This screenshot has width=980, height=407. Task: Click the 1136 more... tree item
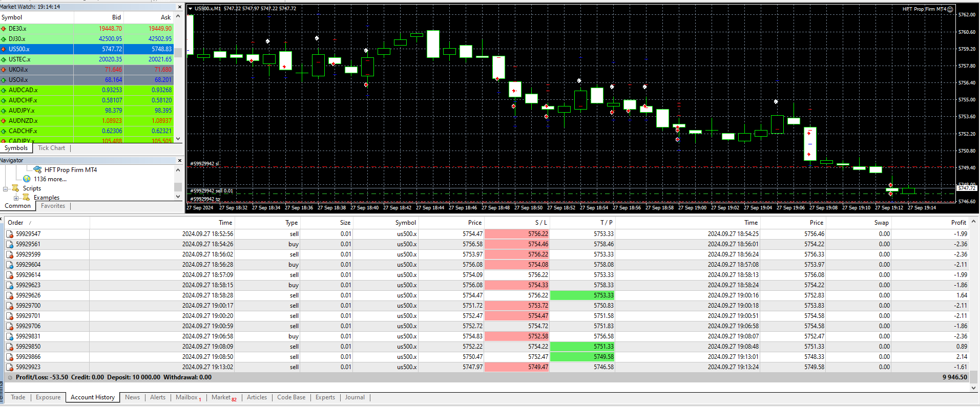50,179
